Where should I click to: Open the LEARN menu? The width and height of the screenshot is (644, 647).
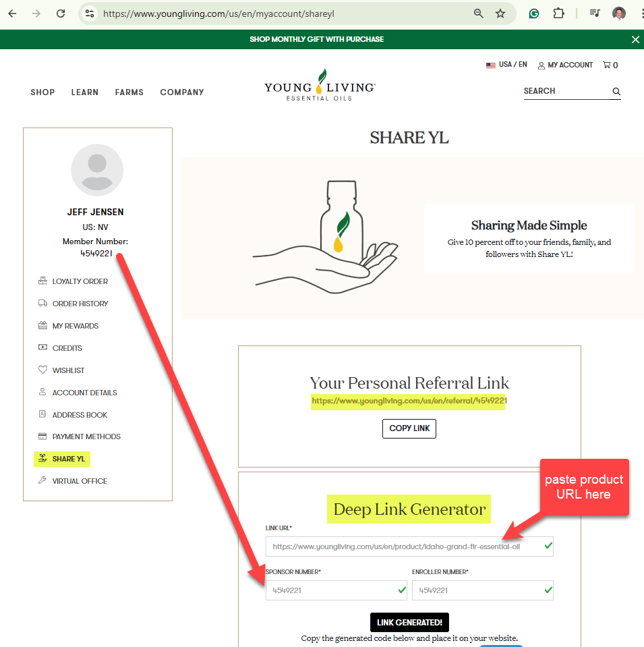pyautogui.click(x=84, y=92)
